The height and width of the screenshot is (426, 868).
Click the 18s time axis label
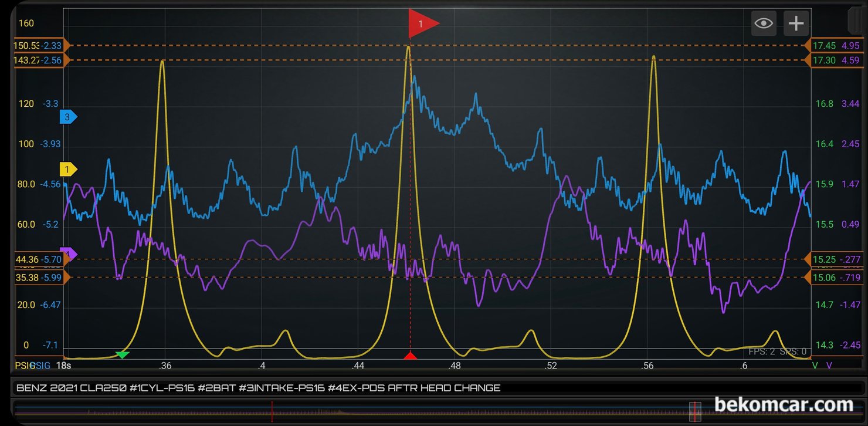click(63, 366)
